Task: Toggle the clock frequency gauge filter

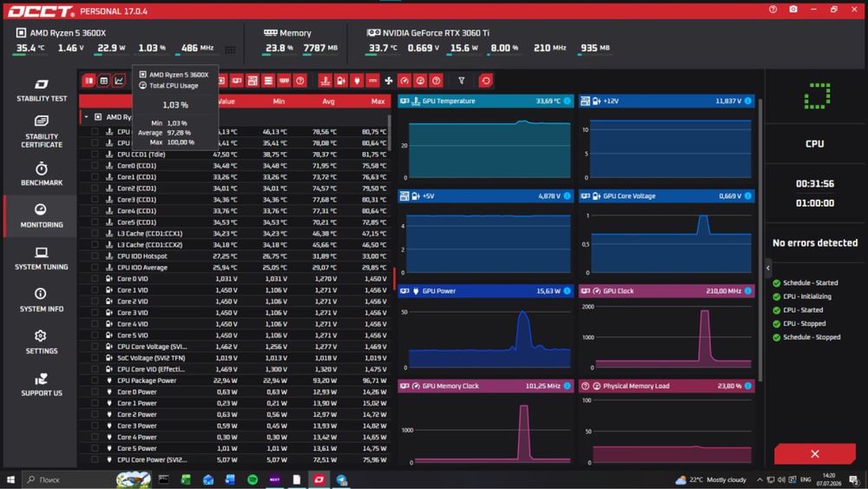Action: click(x=404, y=81)
